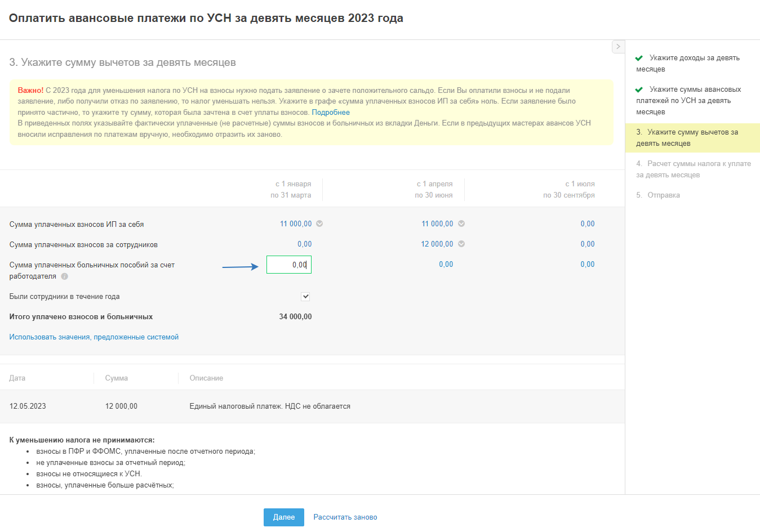Click the 12 000,00 amount in payments table
The width and height of the screenshot is (760, 532).
point(121,406)
